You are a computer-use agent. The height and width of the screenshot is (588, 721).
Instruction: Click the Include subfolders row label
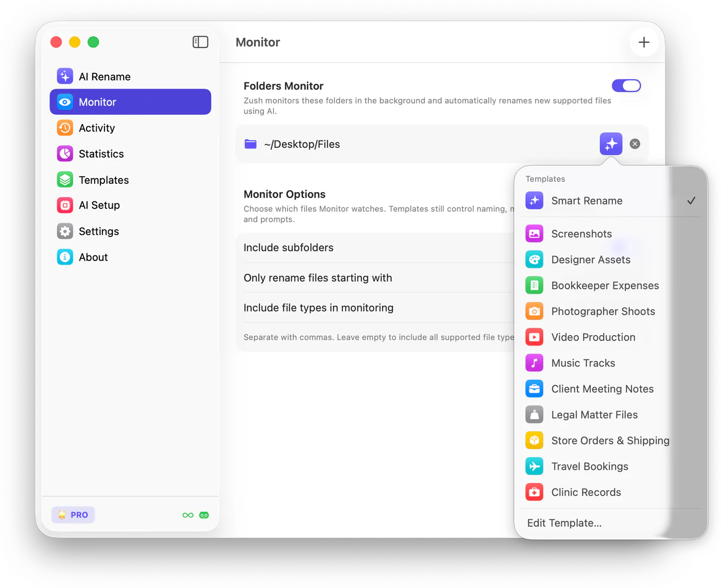(x=288, y=248)
